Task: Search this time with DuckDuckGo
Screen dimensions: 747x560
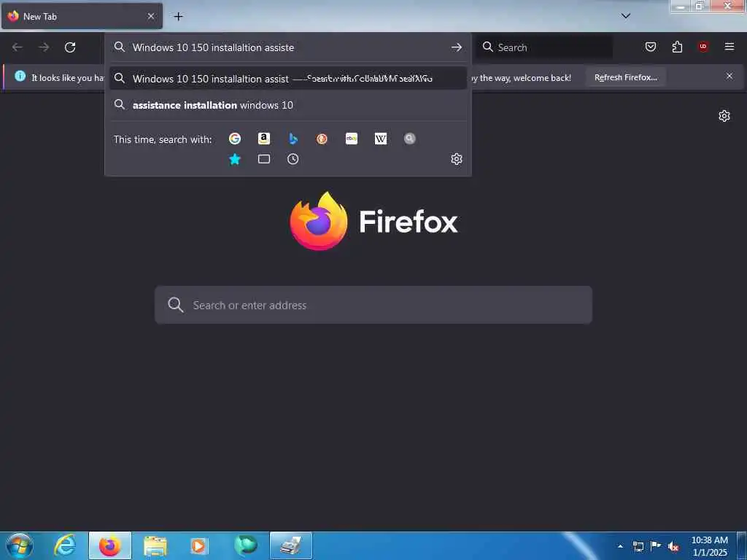Action: (x=322, y=139)
